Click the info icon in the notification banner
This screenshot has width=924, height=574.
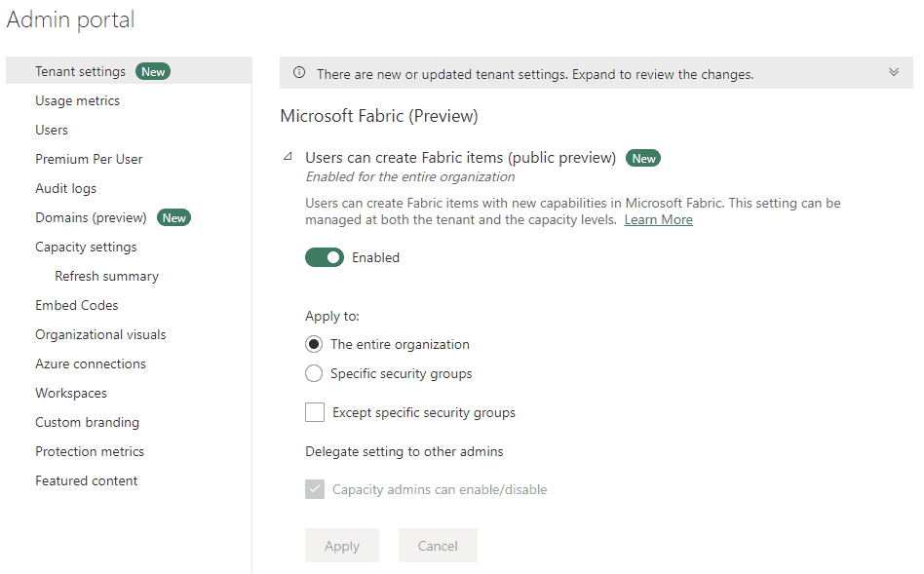tap(299, 73)
